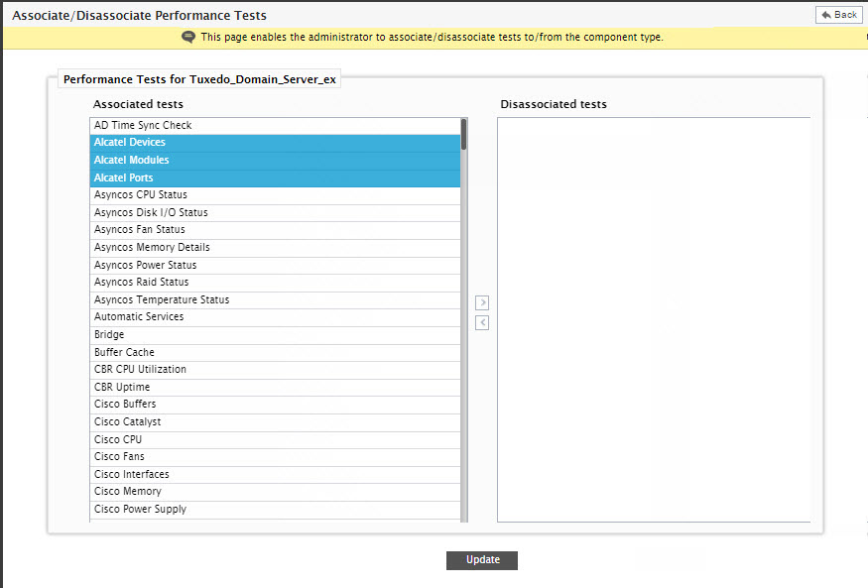Click the speech bubble info icon
This screenshot has width=868, height=588.
tap(188, 37)
